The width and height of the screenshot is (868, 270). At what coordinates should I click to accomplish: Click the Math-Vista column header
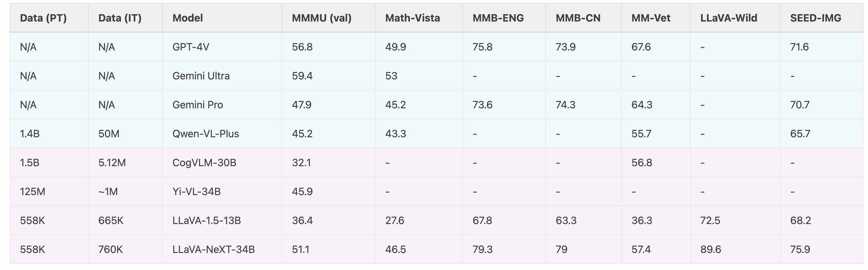[x=412, y=18]
